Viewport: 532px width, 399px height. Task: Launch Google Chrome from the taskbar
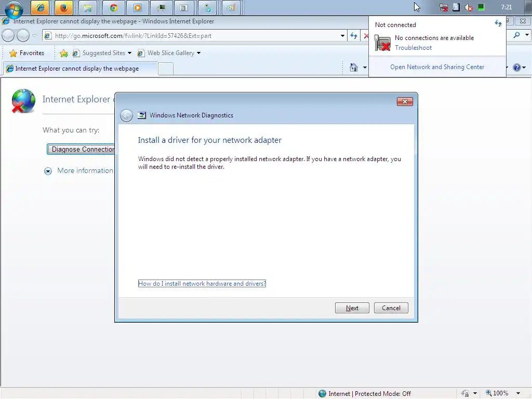point(114,8)
